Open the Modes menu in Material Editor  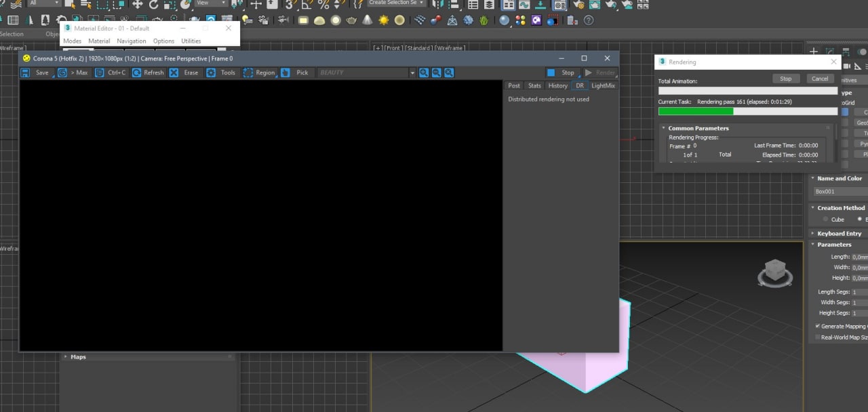(x=72, y=41)
